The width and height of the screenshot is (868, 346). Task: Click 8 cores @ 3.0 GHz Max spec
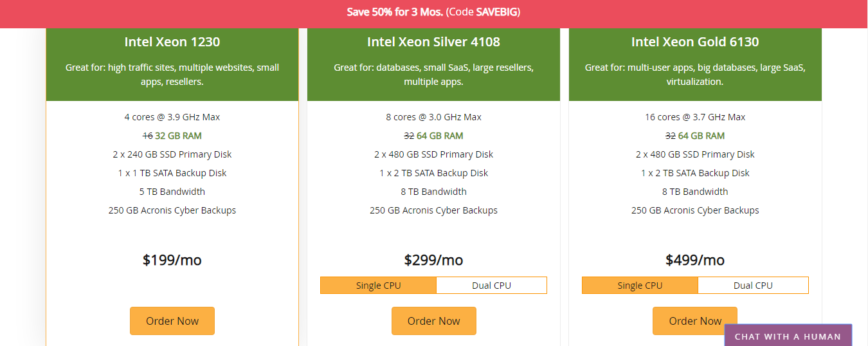[x=434, y=117]
